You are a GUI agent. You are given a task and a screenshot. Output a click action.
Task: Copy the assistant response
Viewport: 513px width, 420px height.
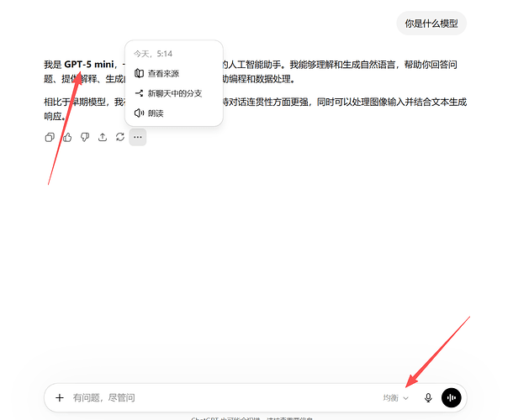pos(50,137)
